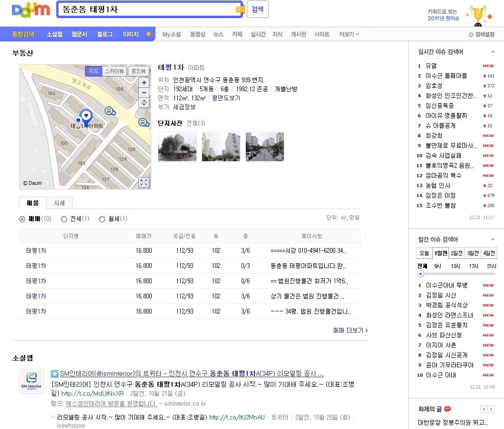Screen dimensions: 504x429
Task: Open the Daum logo home link
Action: (x=30, y=10)
